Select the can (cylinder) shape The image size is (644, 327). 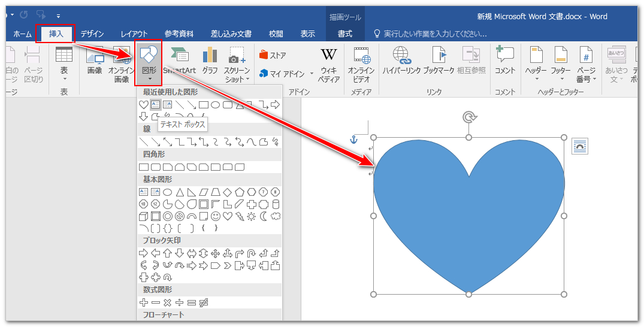(276, 204)
